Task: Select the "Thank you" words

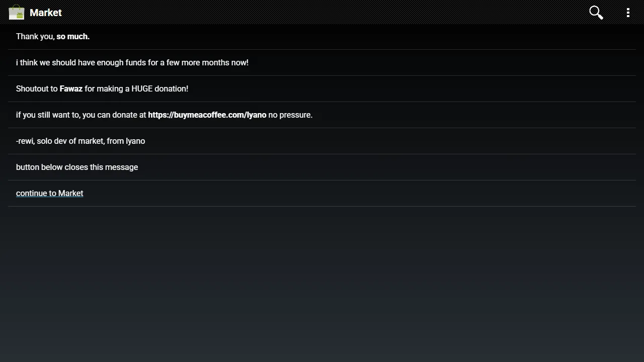Action: click(x=35, y=37)
